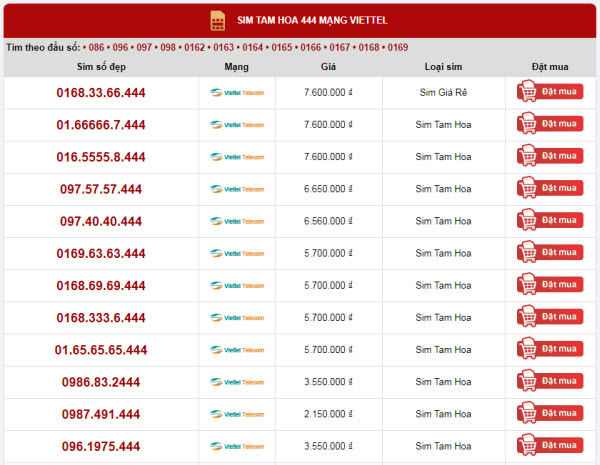This screenshot has height=465, width=600.
Task: Click Viettel logo in 0169.63.63.444 row
Action: pyautogui.click(x=237, y=253)
